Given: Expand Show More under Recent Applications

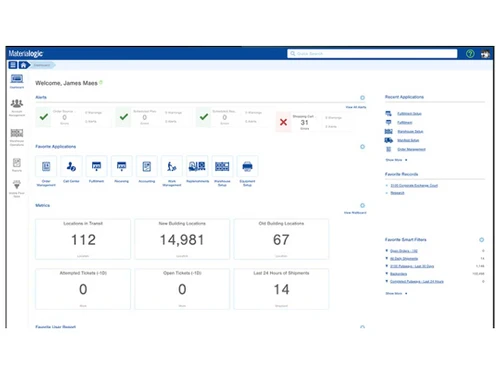Looking at the screenshot, I should tap(396, 160).
